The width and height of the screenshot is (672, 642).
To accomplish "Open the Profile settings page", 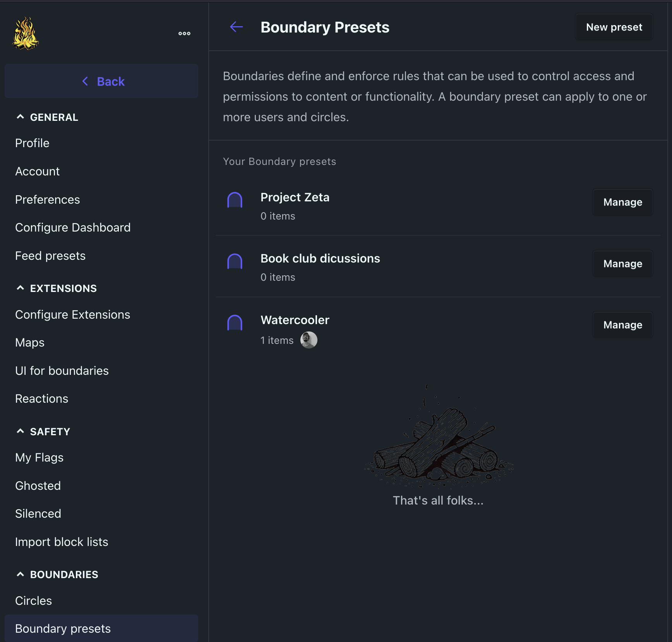I will (32, 143).
